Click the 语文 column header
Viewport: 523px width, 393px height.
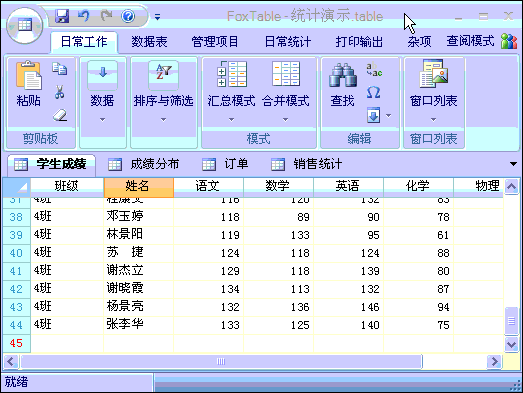pos(208,186)
